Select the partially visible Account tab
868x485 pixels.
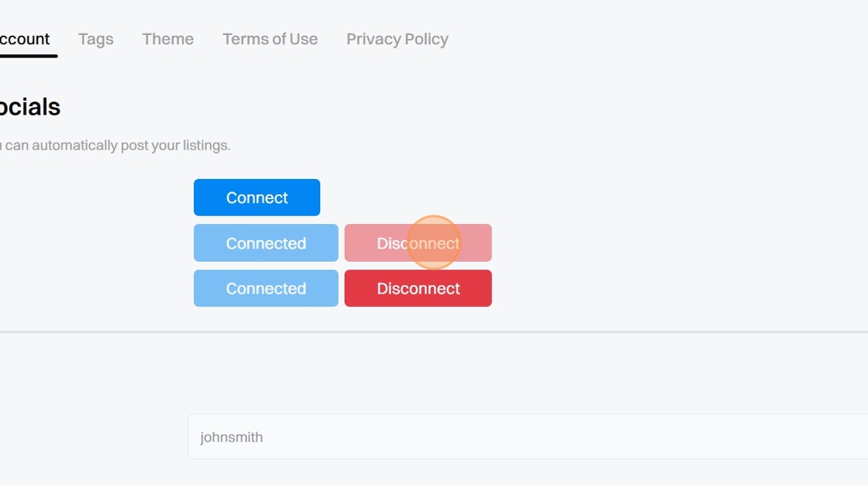[25, 40]
